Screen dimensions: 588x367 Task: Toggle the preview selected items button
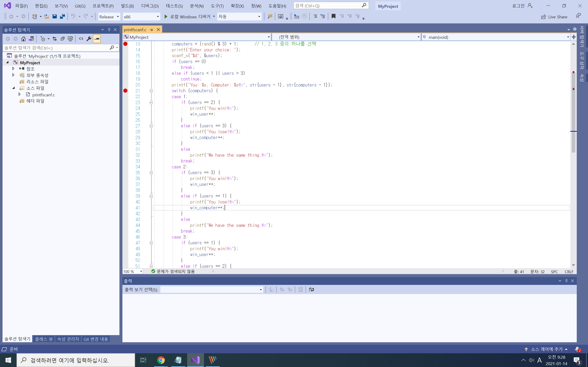click(x=97, y=39)
